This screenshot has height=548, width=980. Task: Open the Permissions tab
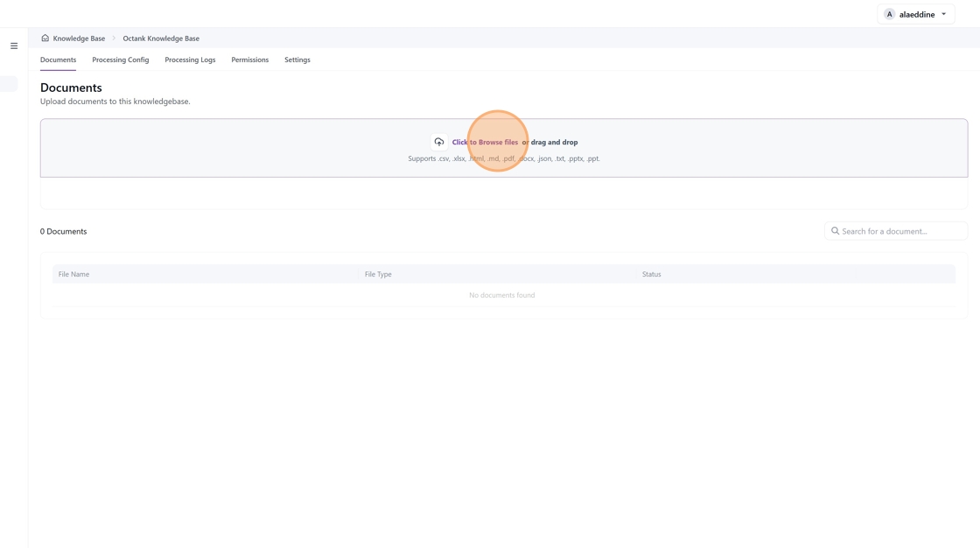[x=249, y=60]
